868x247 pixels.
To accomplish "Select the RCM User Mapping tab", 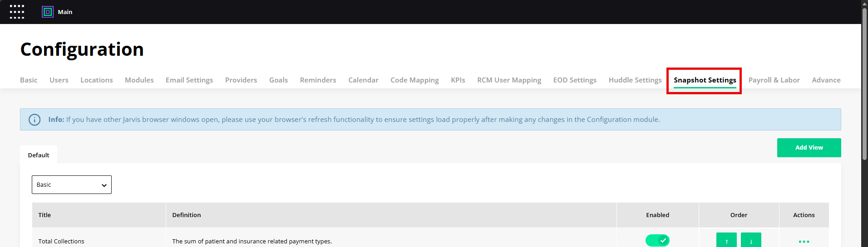I will [509, 80].
